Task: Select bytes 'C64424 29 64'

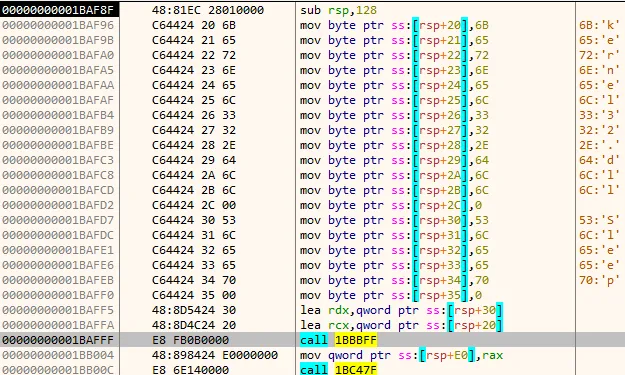Action: point(194,160)
